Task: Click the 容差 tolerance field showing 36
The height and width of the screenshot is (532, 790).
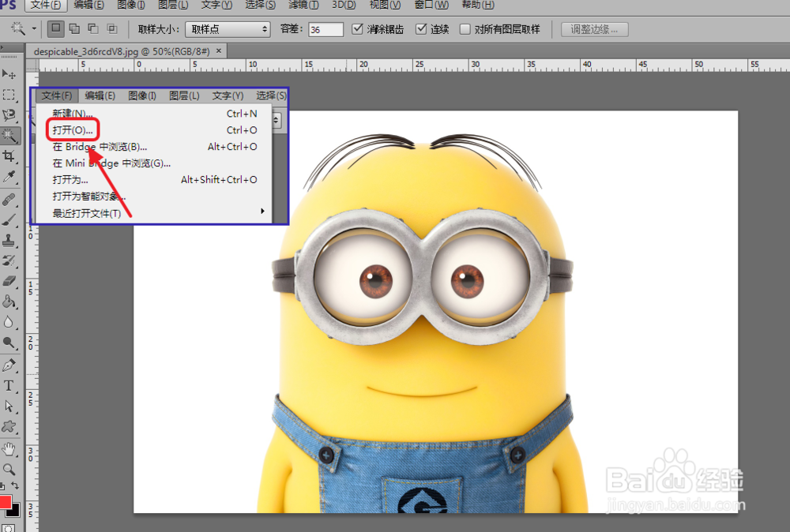Action: pos(325,29)
